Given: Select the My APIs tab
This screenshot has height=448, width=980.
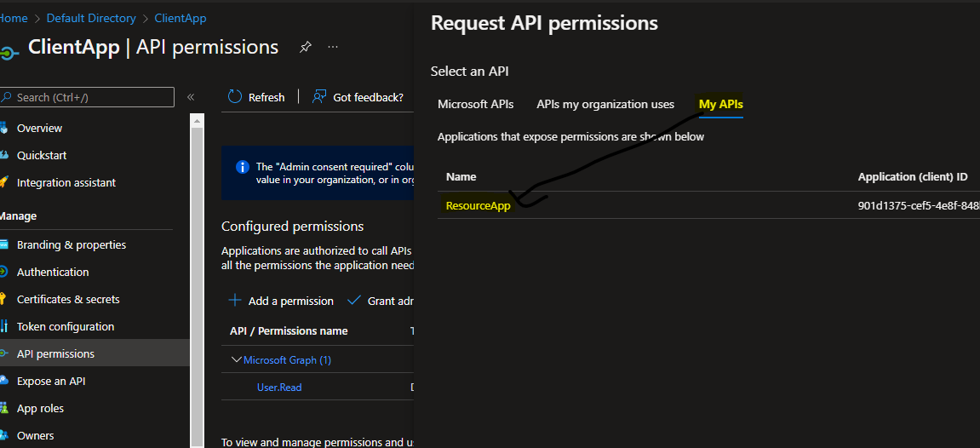Looking at the screenshot, I should click(x=720, y=104).
